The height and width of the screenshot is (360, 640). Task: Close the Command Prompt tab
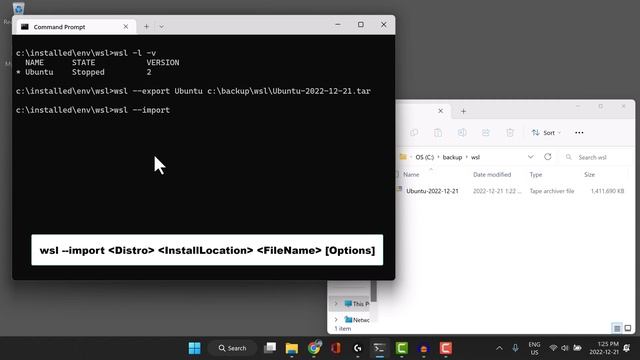126,27
